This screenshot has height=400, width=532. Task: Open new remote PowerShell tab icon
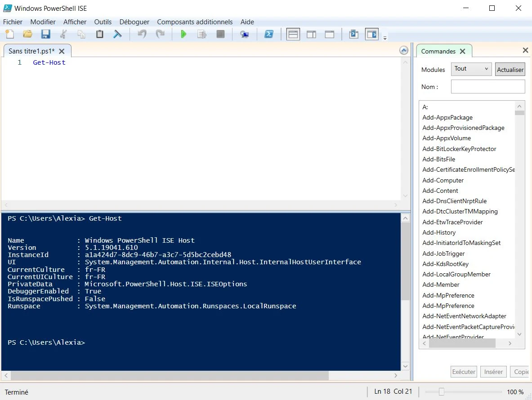tap(244, 34)
